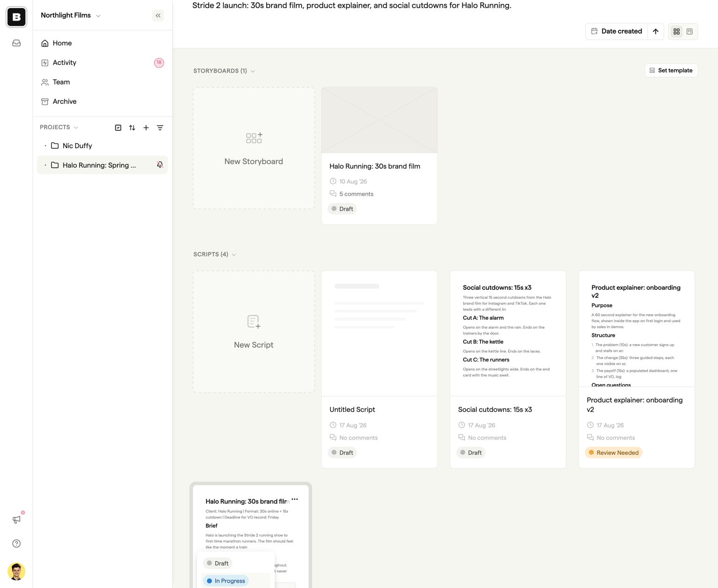Image resolution: width=718 pixels, height=588 pixels.
Task: Click the projects sort arrows icon
Action: coord(132,128)
